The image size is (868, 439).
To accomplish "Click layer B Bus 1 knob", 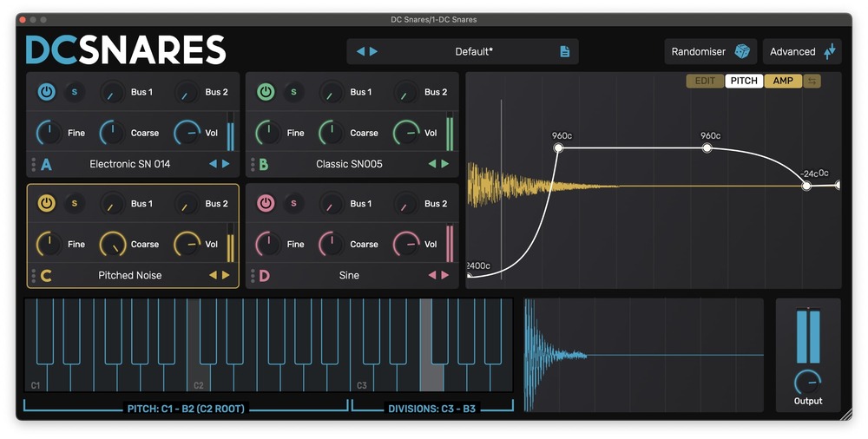I will [x=332, y=93].
